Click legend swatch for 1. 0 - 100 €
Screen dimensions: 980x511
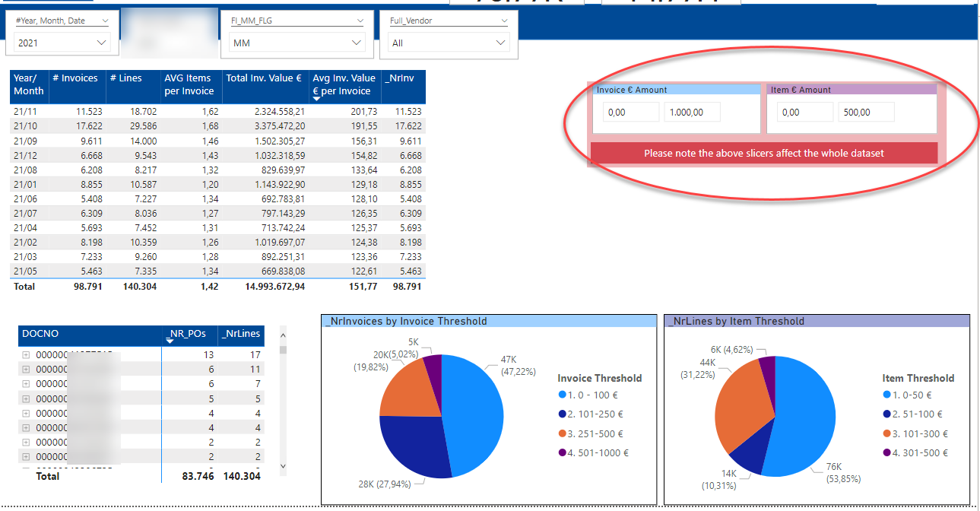(562, 395)
